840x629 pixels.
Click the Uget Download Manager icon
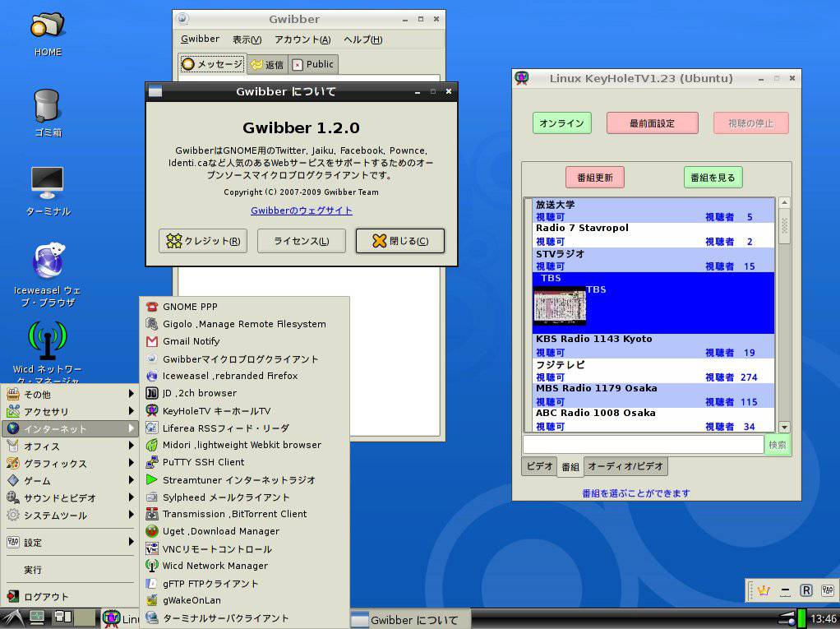coord(152,531)
